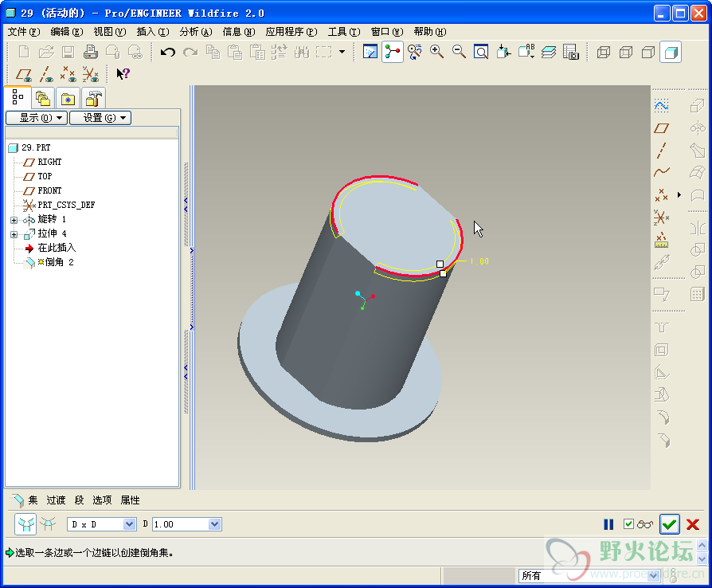Open the Orient Mode tool
The image size is (712, 588).
click(415, 53)
